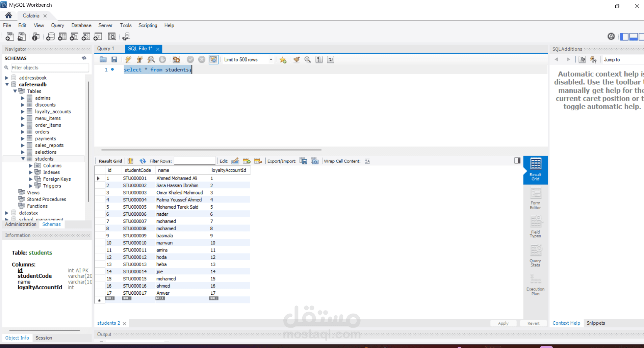Toggle word wrap in editor

pyautogui.click(x=331, y=59)
